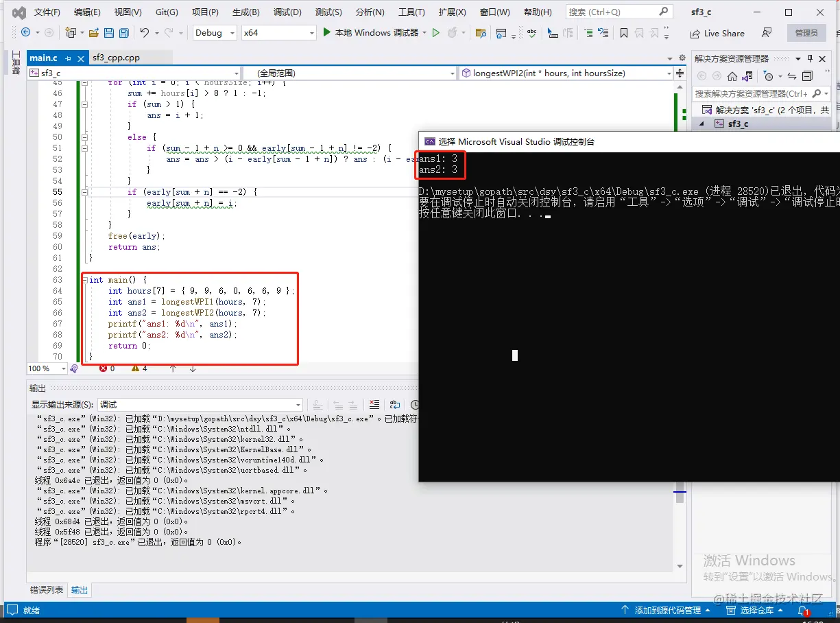The height and width of the screenshot is (623, 840).
Task: Select the 输出 tab at bottom
Action: (80, 590)
